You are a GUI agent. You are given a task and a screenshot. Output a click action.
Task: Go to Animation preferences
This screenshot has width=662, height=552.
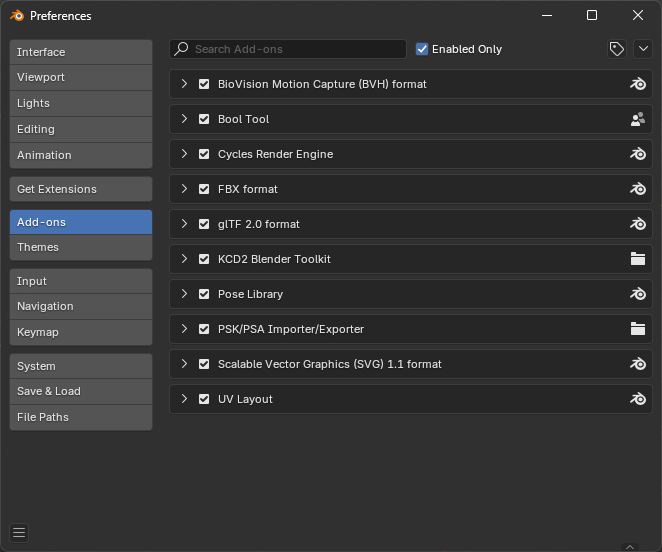[81, 155]
